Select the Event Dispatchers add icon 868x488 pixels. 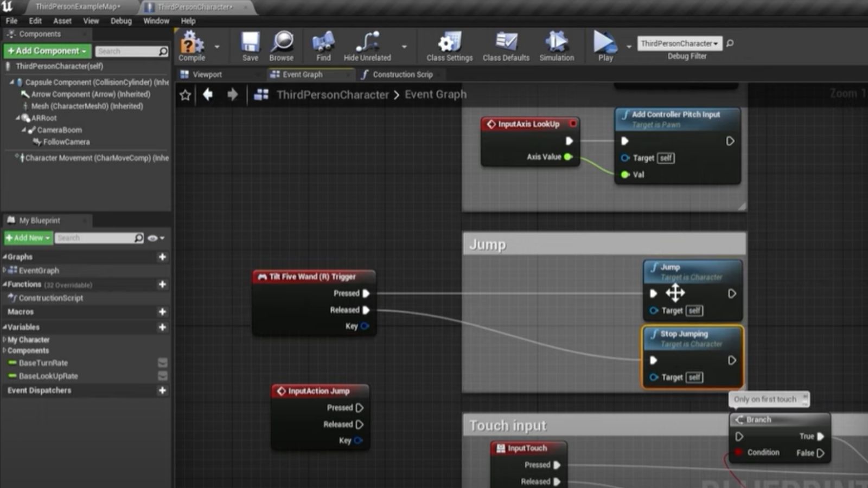pos(162,390)
